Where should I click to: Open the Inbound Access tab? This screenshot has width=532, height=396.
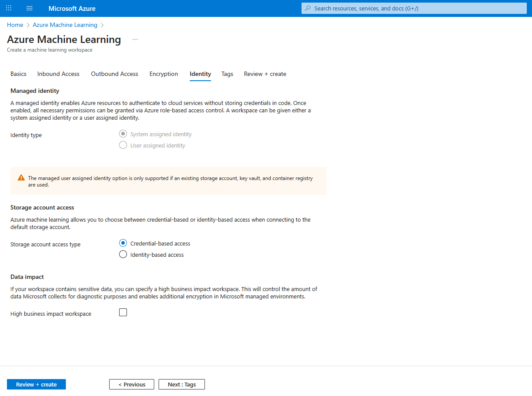click(58, 74)
